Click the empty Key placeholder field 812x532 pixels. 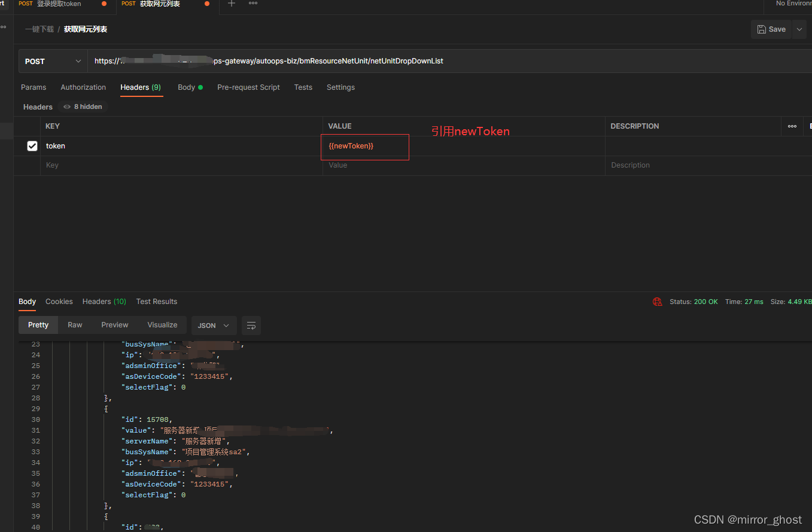tap(181, 165)
